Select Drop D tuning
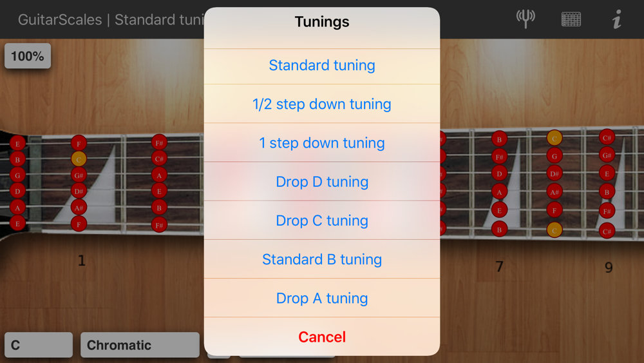644x363 pixels. coord(322,181)
